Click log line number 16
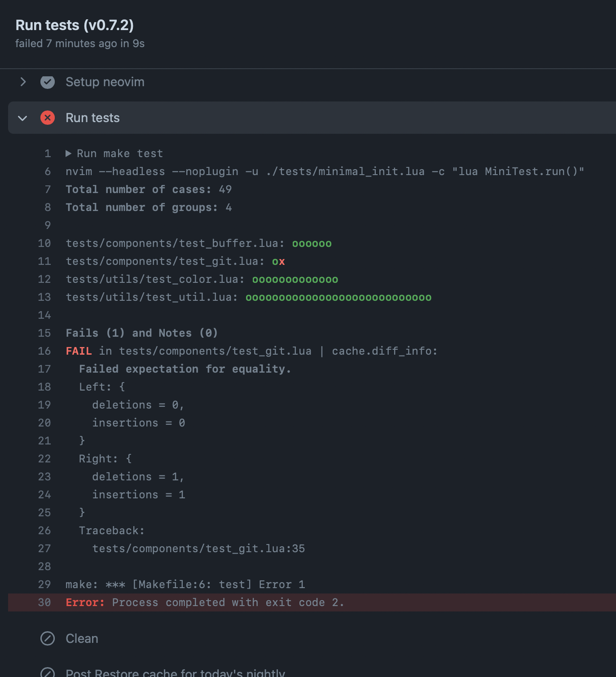This screenshot has width=616, height=677. (x=44, y=351)
